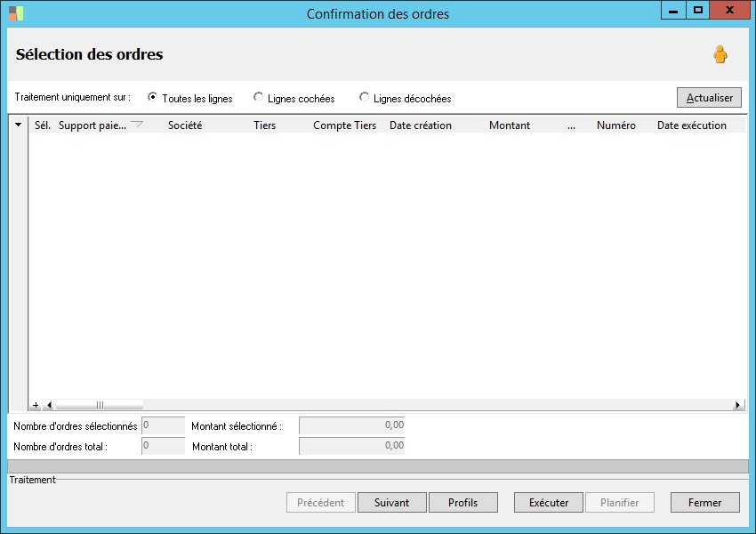Click the Suivant button

pyautogui.click(x=391, y=502)
